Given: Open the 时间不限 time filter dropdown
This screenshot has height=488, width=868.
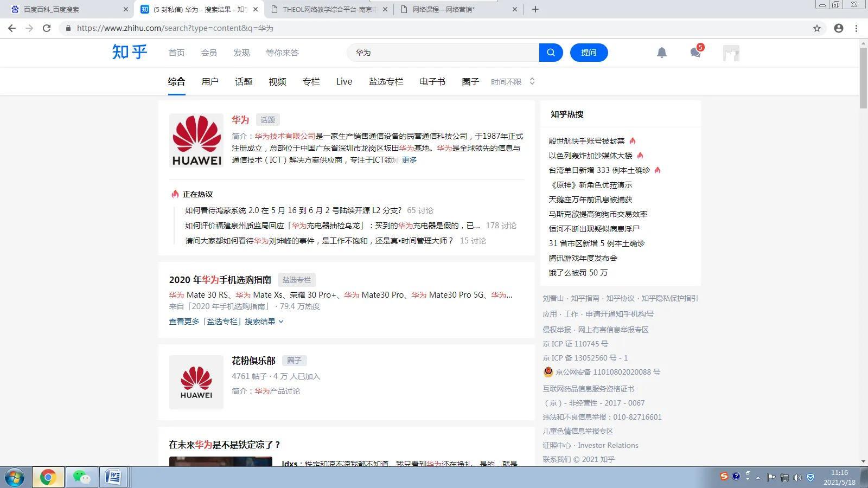Looking at the screenshot, I should click(513, 81).
